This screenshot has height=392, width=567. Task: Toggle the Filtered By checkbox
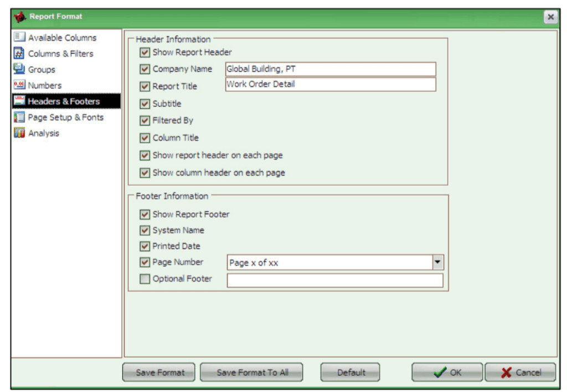click(145, 121)
